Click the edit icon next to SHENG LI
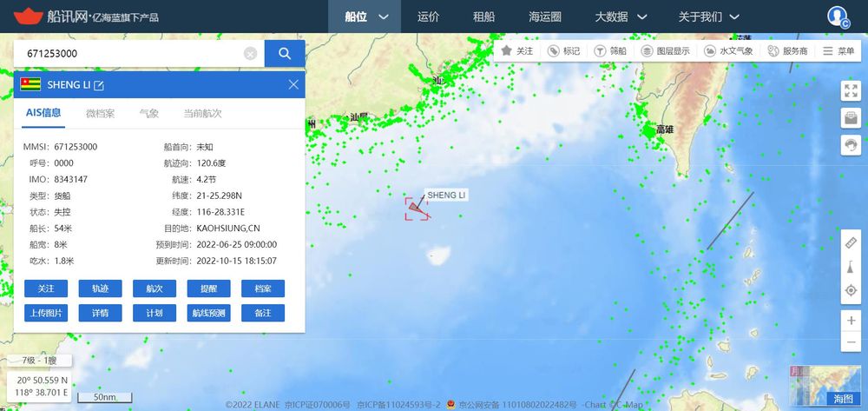This screenshot has width=868, height=411. [99, 85]
